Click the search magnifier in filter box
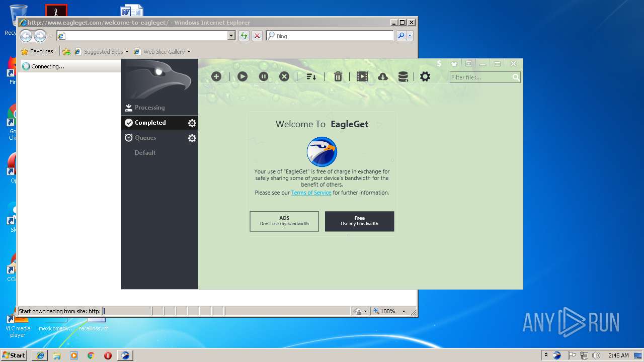644x362 pixels. (x=516, y=77)
